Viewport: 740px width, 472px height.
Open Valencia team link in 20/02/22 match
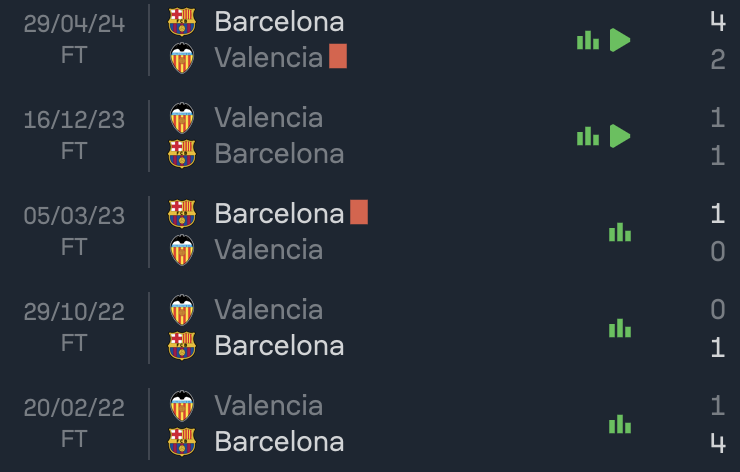(269, 405)
